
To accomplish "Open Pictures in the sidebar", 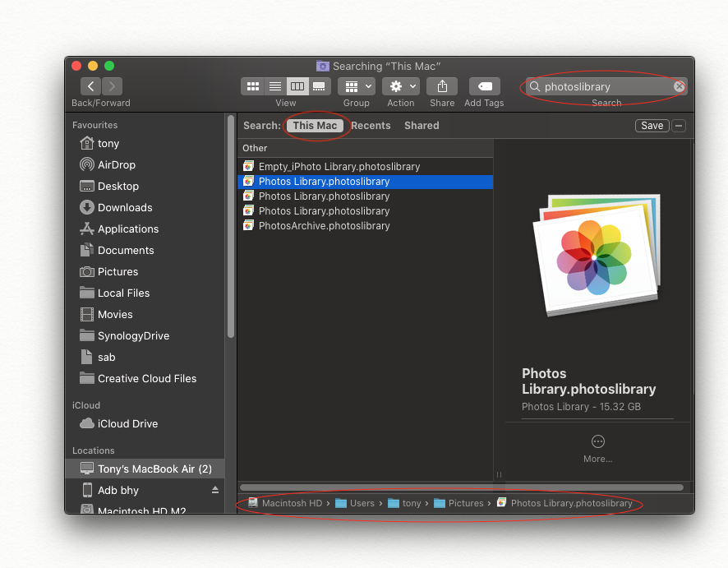I will point(145,272).
